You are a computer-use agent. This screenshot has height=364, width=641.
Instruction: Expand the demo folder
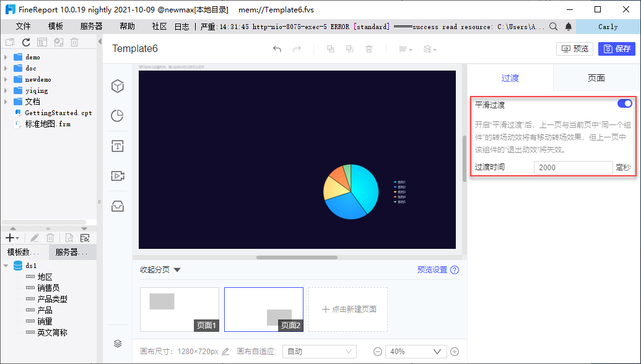coord(6,57)
